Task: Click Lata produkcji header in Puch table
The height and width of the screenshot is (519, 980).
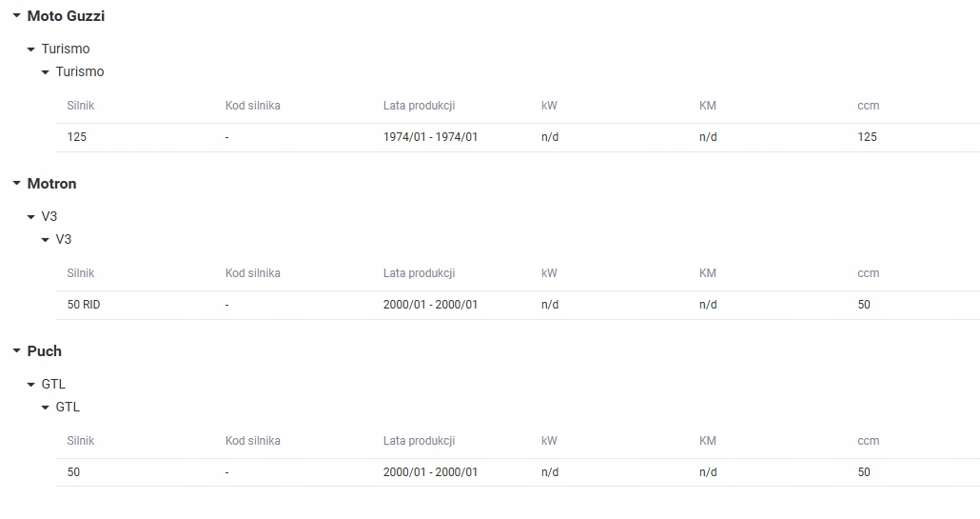Action: click(419, 441)
